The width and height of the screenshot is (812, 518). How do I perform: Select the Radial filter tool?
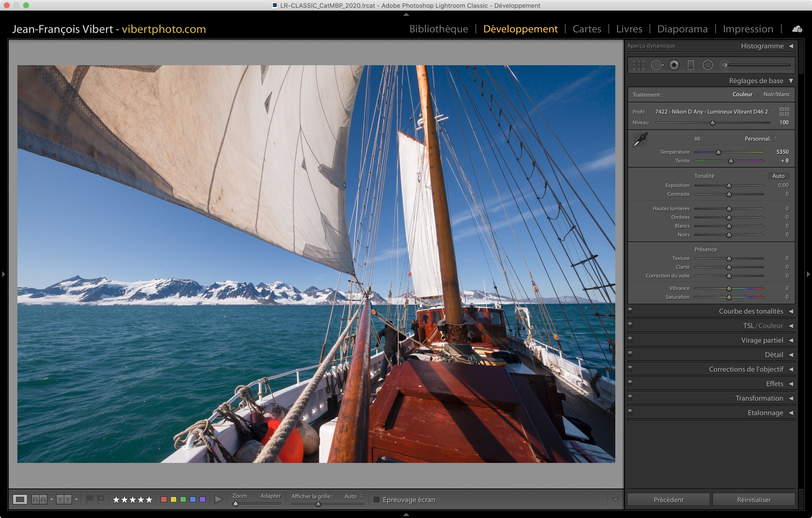coord(707,65)
